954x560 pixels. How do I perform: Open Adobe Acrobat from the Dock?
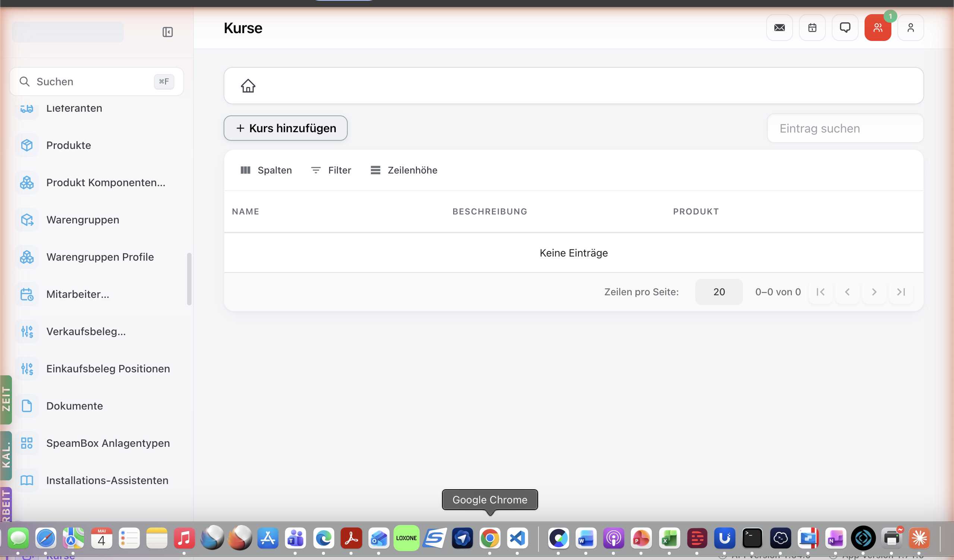pyautogui.click(x=351, y=538)
